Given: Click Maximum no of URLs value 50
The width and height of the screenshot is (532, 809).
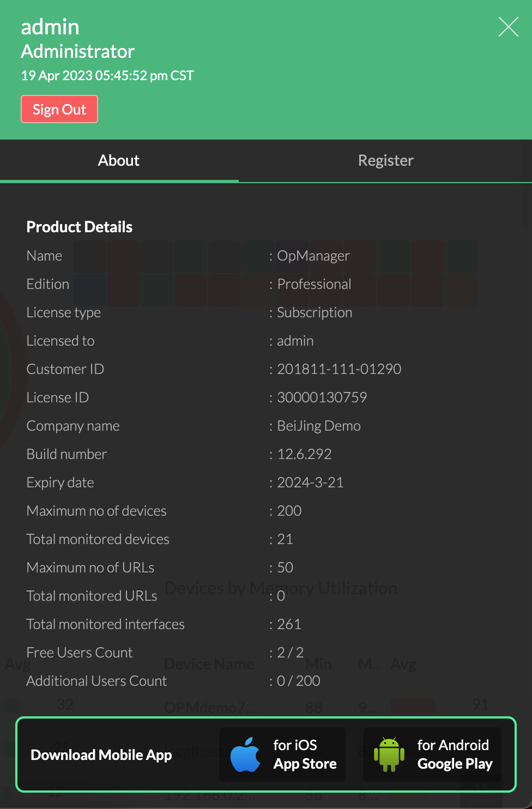Looking at the screenshot, I should (285, 567).
